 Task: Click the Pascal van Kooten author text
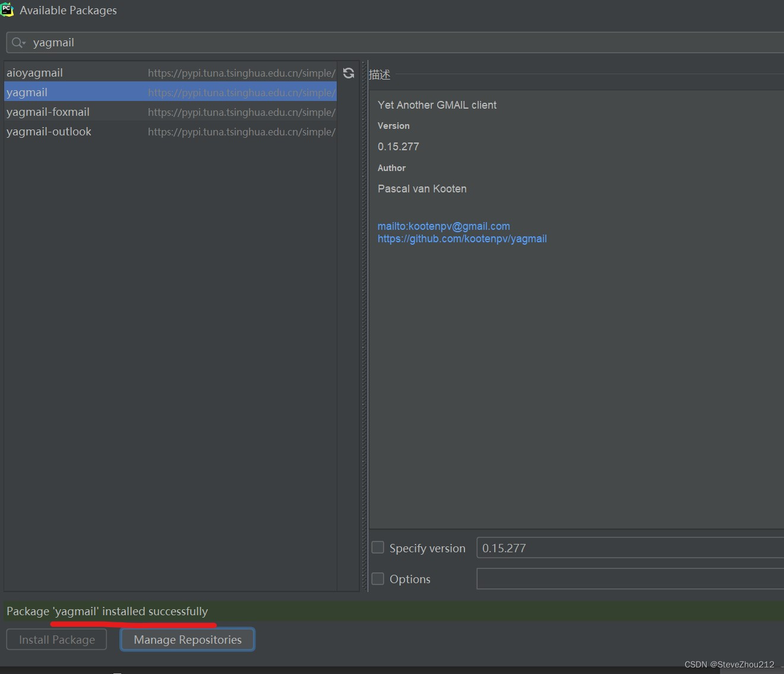tap(422, 189)
